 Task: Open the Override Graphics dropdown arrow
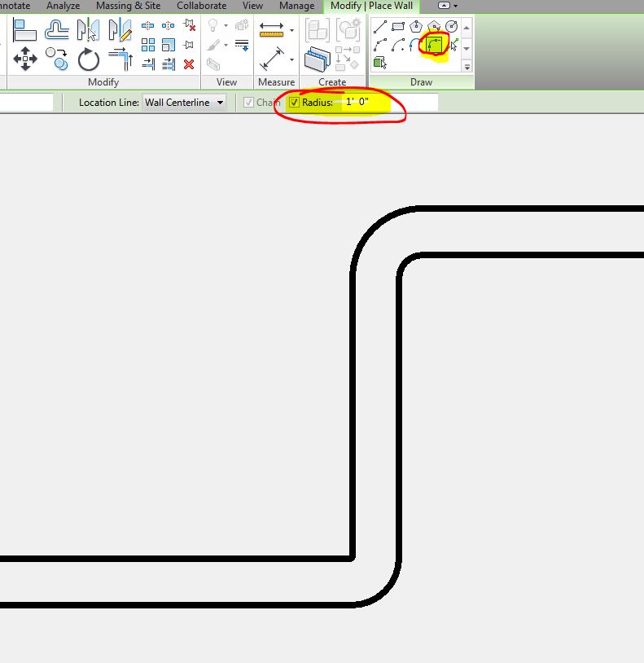[226, 45]
